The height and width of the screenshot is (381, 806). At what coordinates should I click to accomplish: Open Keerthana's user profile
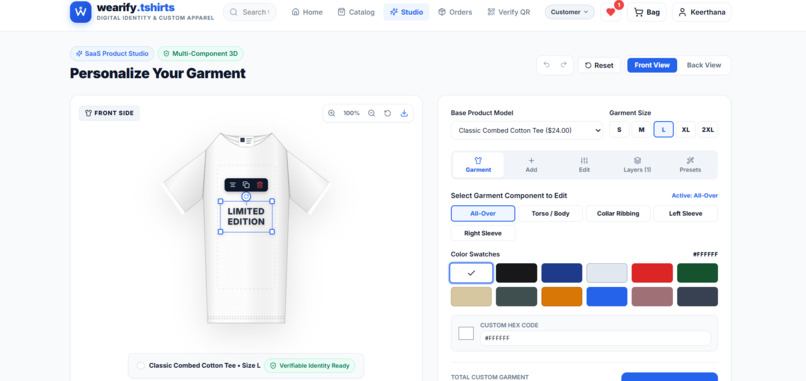702,12
